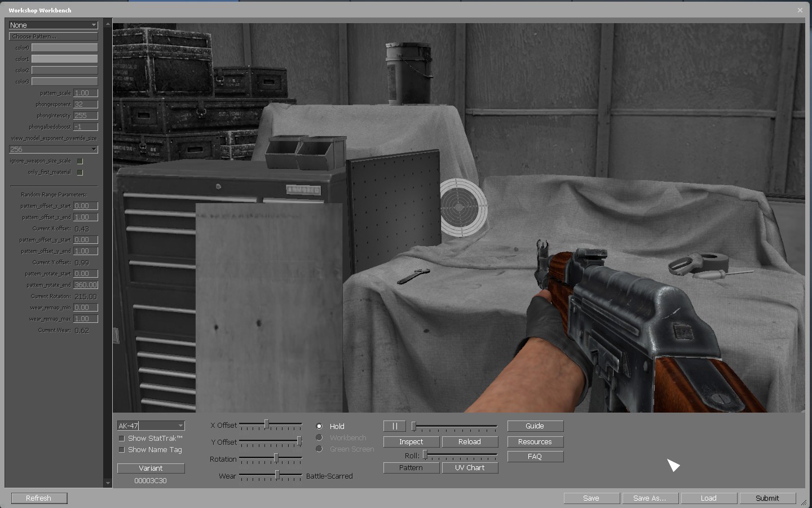Viewport: 812px width, 508px height.
Task: Expand the view model exponent size dropdown
Action: coord(54,149)
